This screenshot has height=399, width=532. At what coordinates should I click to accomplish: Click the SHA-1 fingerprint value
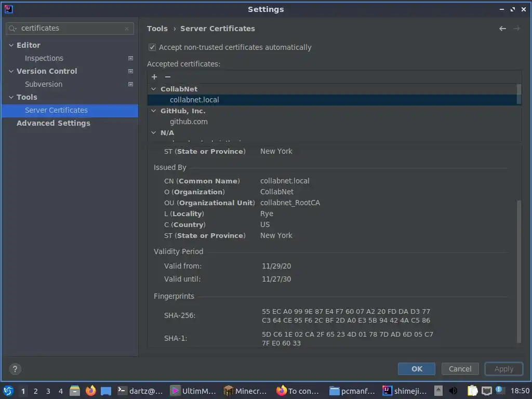point(348,339)
